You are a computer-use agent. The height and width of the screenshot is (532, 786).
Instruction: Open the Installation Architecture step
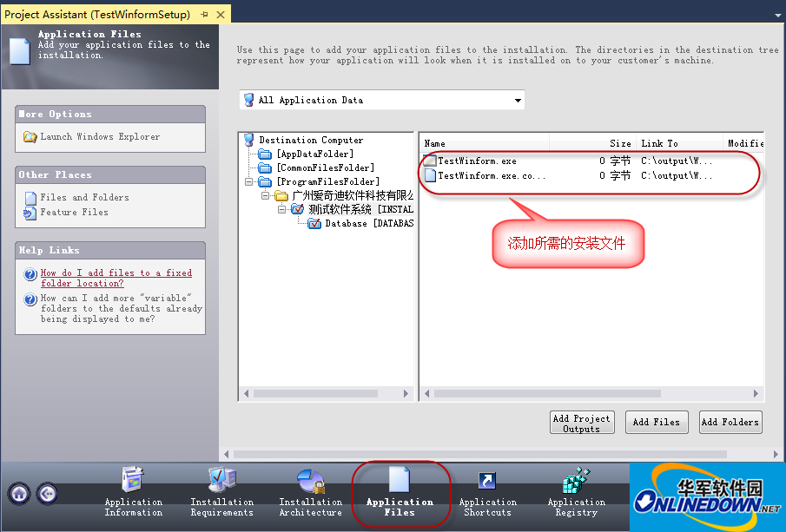(311, 492)
